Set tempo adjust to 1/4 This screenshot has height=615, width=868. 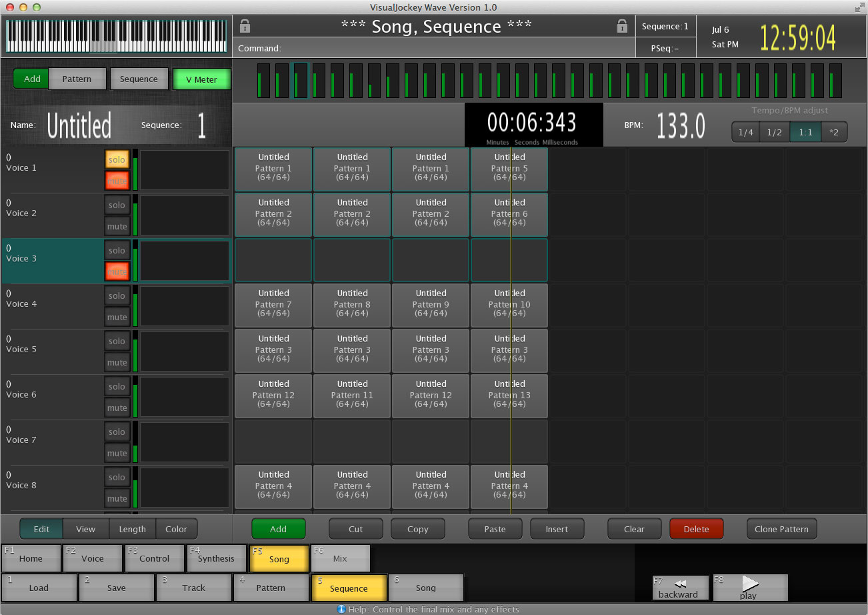746,132
